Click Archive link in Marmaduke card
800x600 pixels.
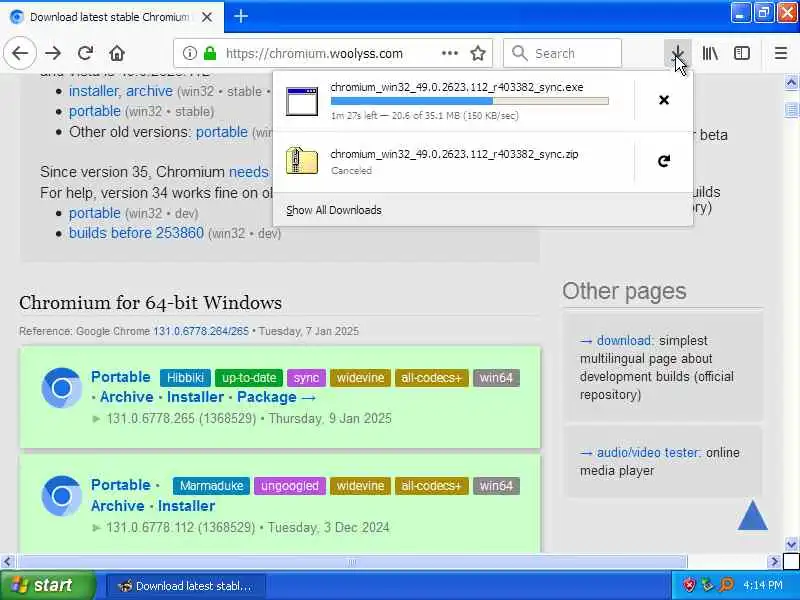pos(118,506)
